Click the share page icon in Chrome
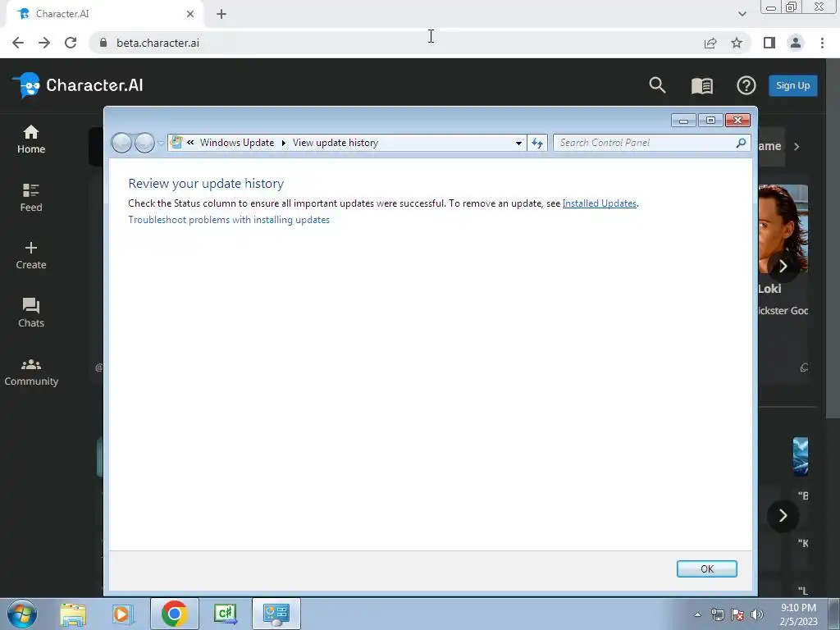This screenshot has height=630, width=840. click(710, 43)
